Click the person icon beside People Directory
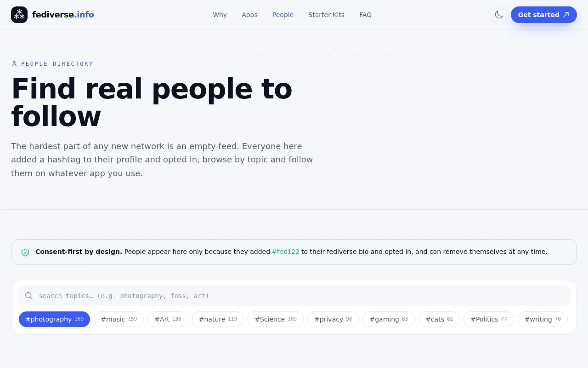 [14, 64]
